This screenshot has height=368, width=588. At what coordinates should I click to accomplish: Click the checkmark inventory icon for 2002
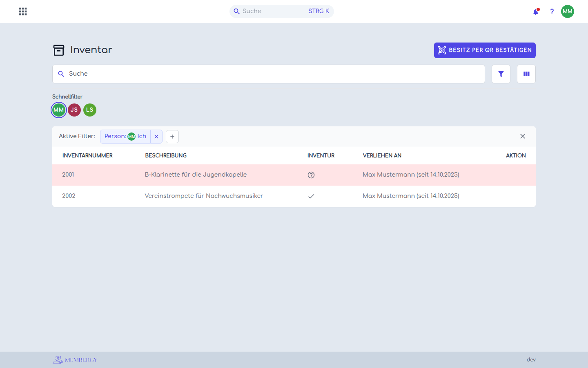(311, 196)
